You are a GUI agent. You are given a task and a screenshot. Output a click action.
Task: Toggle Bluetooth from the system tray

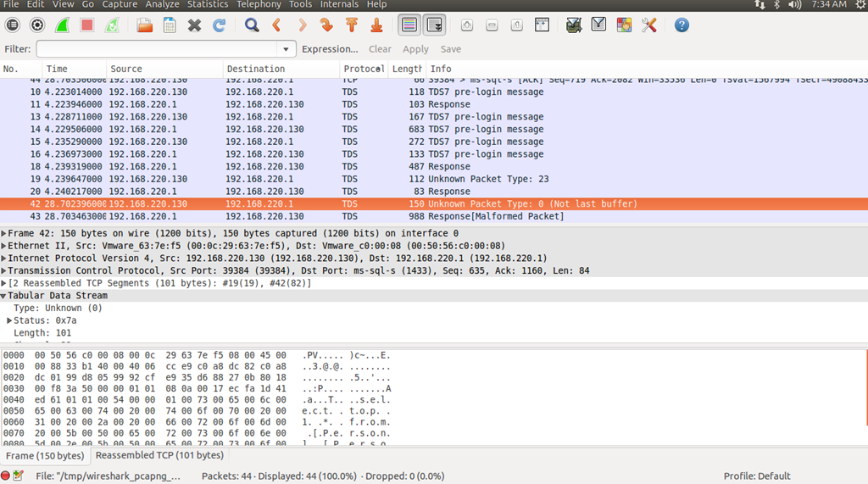coord(776,5)
